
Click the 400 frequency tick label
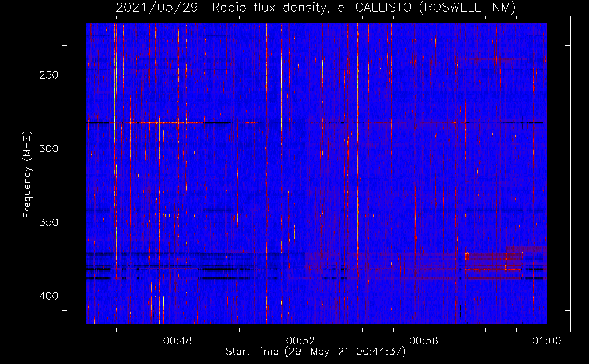(x=49, y=296)
